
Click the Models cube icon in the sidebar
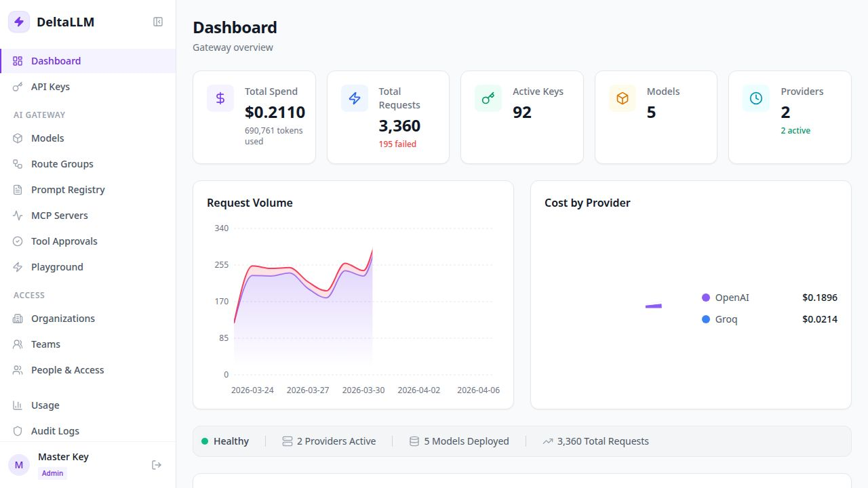click(18, 138)
